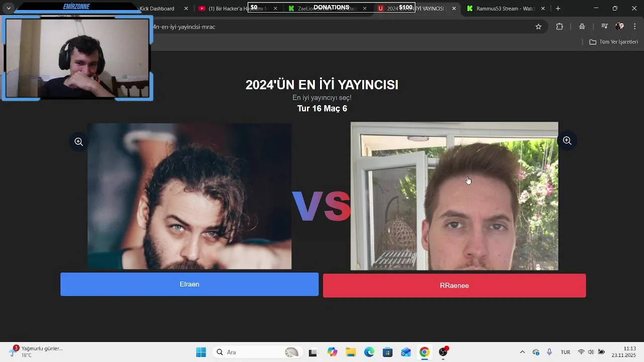Click the Ara taskbar search box

(257, 352)
